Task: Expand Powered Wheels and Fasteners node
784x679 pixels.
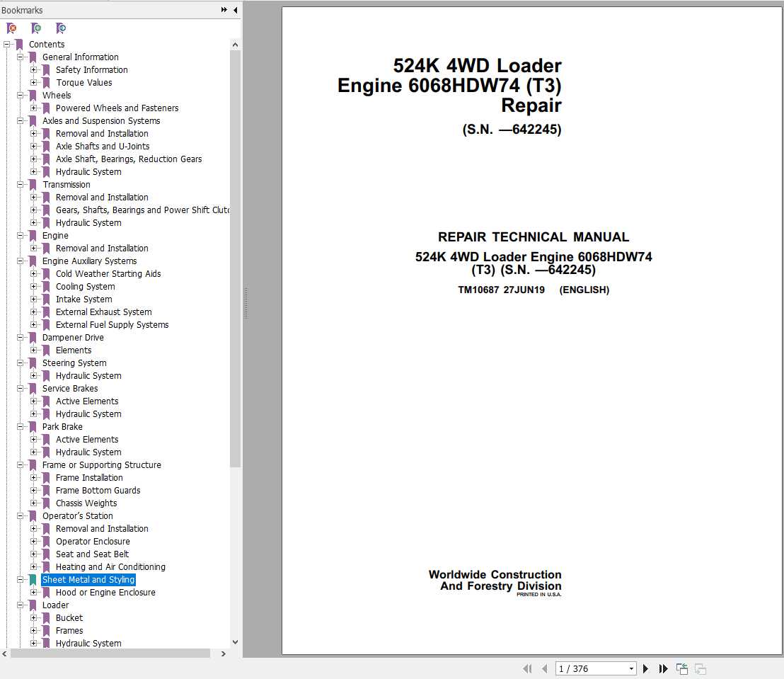Action: [x=33, y=108]
